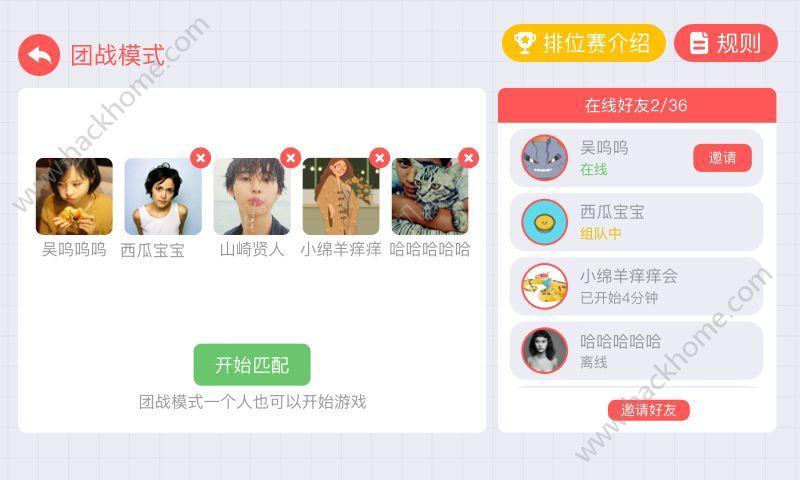
Task: Start matching with 开始匹配
Action: 252,365
